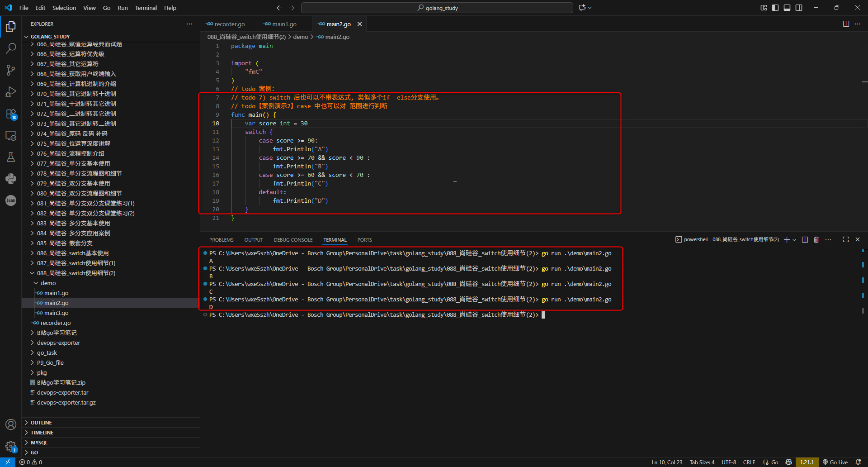Expand the MYSQL section

tap(111, 443)
